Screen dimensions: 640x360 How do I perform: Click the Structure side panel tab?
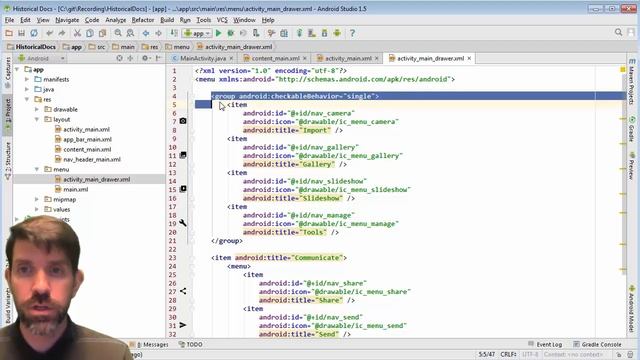(x=7, y=161)
